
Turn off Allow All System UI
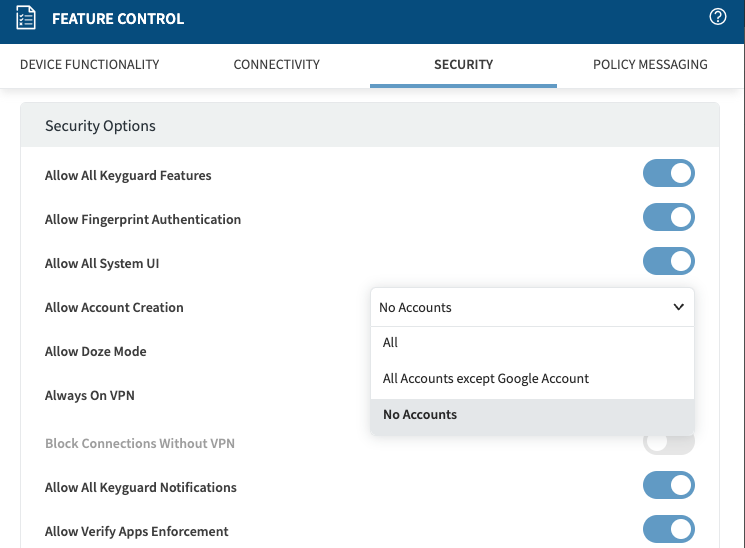(668, 262)
